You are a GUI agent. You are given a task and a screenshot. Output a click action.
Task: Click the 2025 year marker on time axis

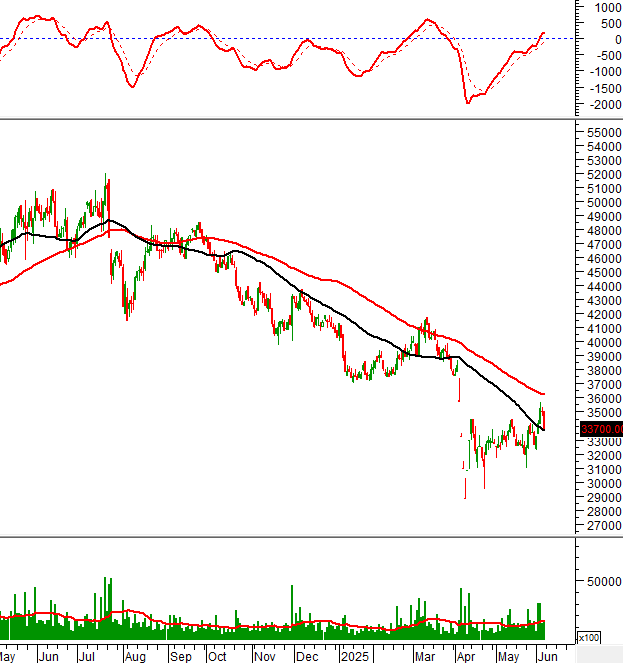tap(355, 657)
